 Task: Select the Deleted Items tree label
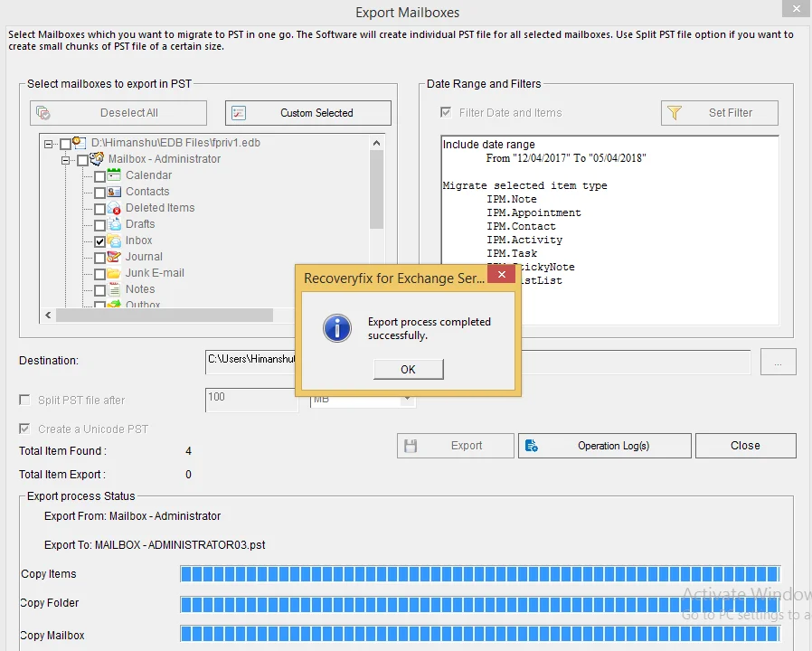coord(160,208)
